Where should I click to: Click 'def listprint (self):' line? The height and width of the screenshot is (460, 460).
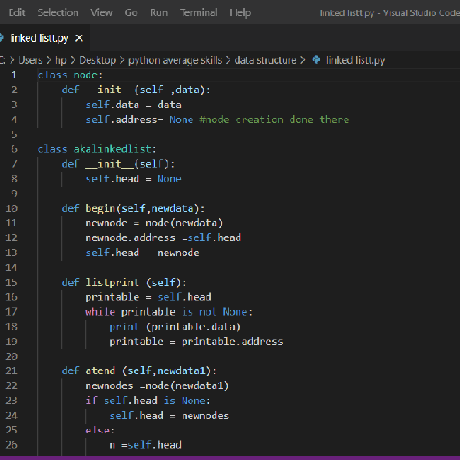(124, 282)
